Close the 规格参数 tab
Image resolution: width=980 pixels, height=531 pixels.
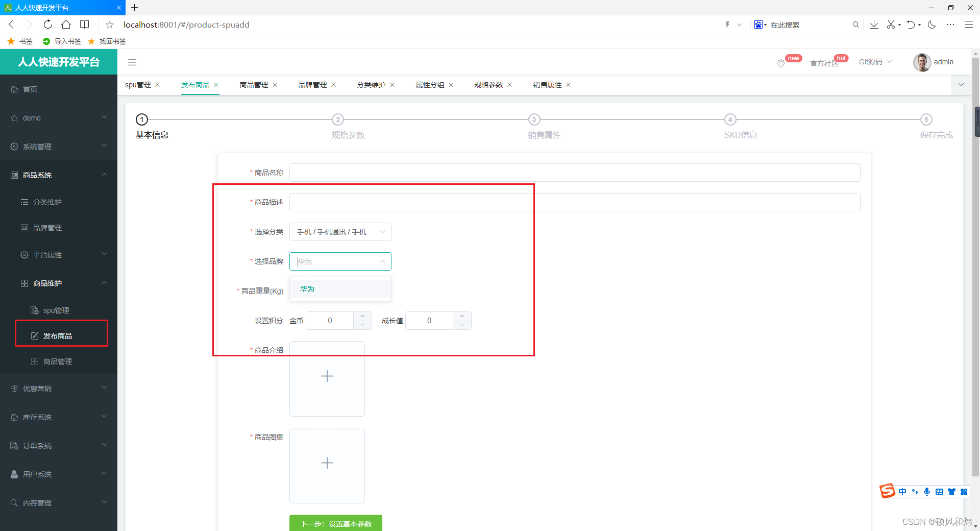point(510,85)
